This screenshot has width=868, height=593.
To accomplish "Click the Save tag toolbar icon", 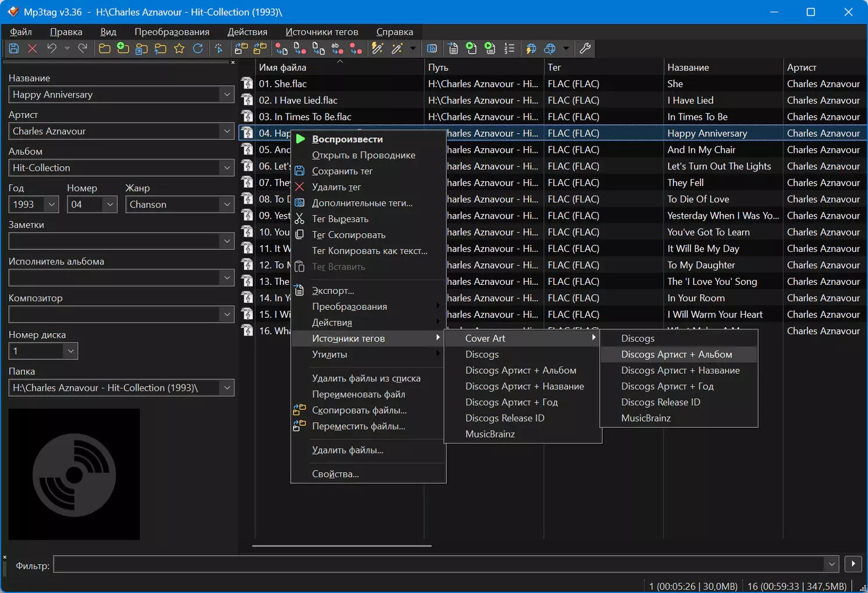I will click(x=14, y=49).
